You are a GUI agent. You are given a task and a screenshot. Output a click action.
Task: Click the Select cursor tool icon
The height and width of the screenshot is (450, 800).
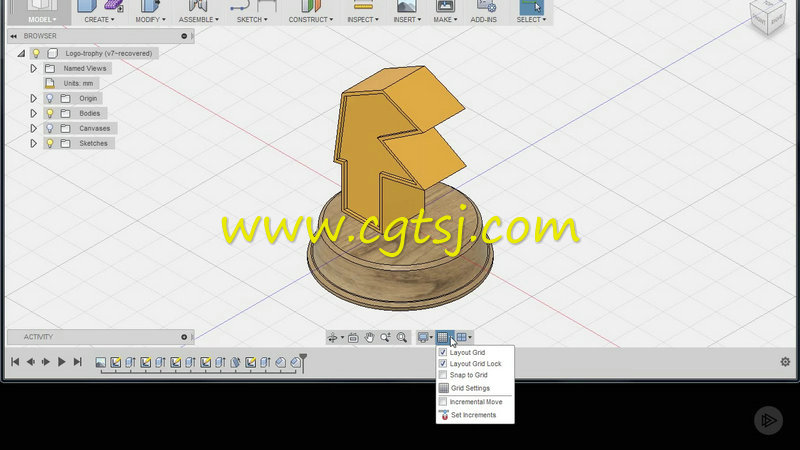531,7
